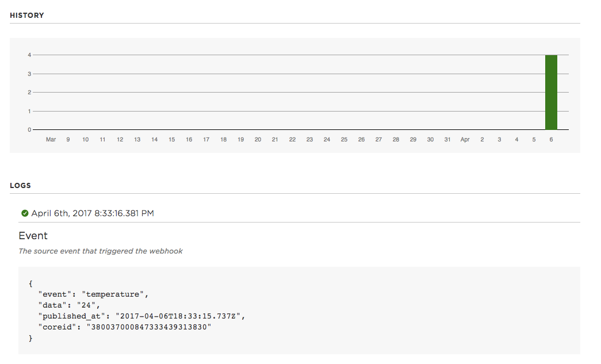
Task: Click the Event heading in the log
Action: (33, 236)
